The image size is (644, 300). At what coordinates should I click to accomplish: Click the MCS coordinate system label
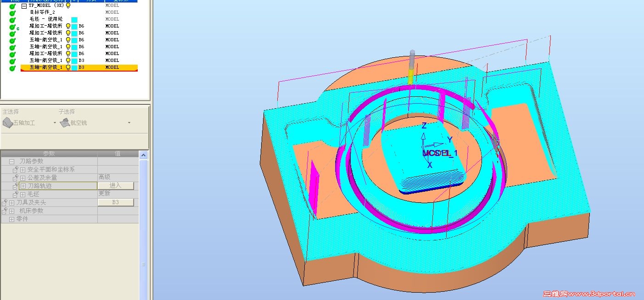[x=440, y=153]
